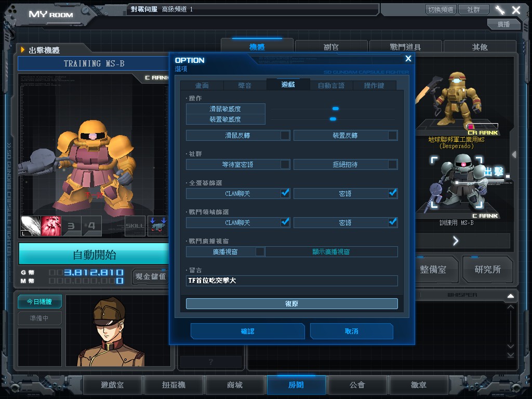This screenshot has width=532, height=399.
Task: Click the 裝置敏感度 slider handle
Action: [x=333, y=119]
